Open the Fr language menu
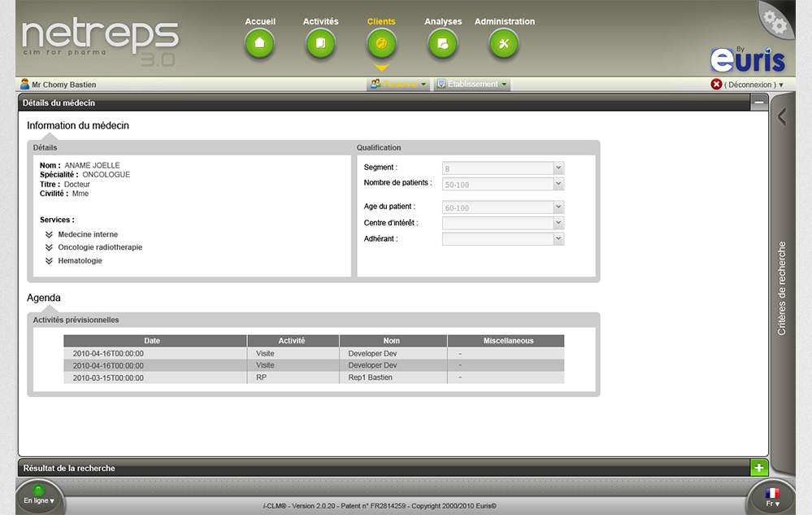The width and height of the screenshot is (812, 515). pos(773,504)
